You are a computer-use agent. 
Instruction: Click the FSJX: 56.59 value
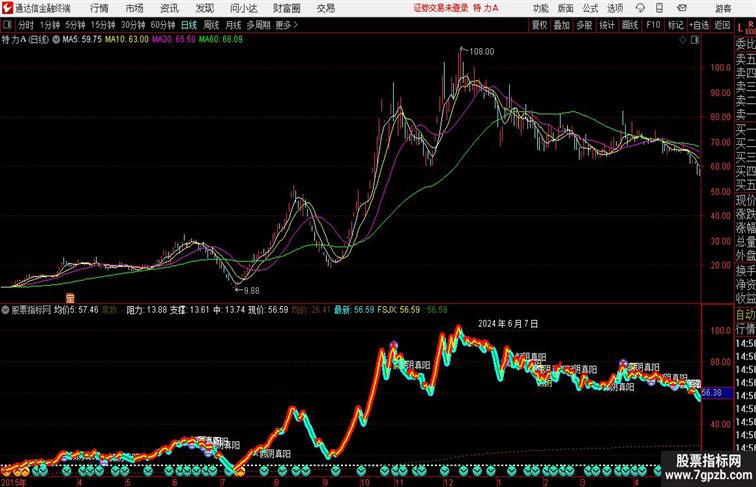398,310
